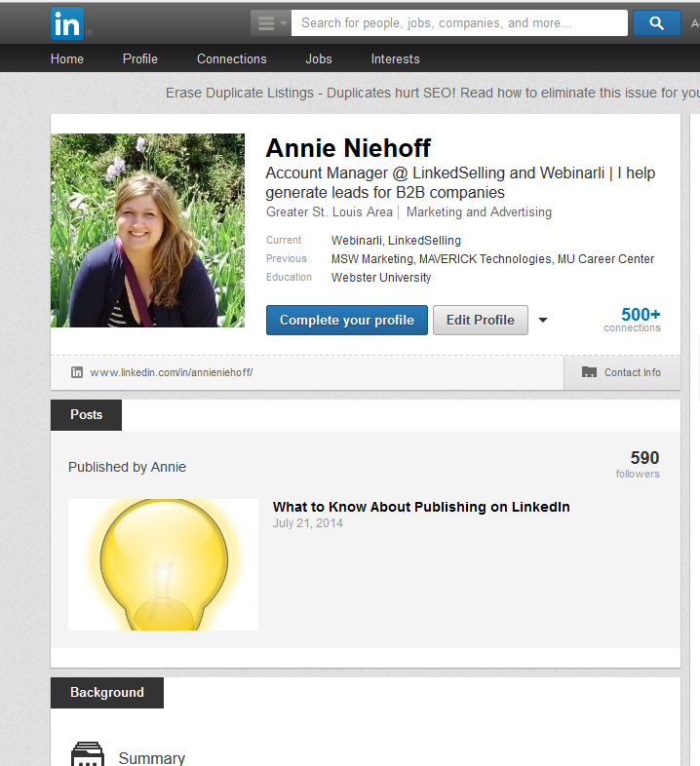
Task: Open the linkedin.com/in/annieniehoff profile URL
Action: [x=171, y=372]
